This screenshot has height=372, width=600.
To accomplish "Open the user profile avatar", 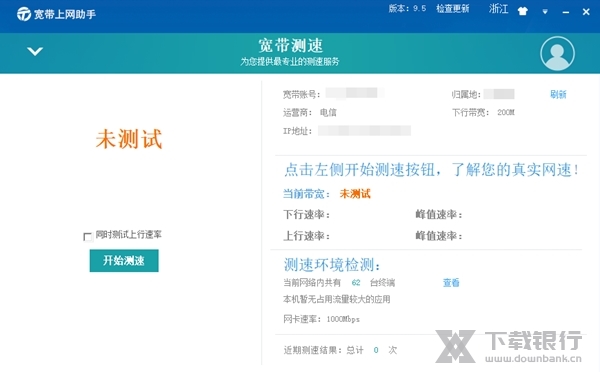I will [x=557, y=53].
